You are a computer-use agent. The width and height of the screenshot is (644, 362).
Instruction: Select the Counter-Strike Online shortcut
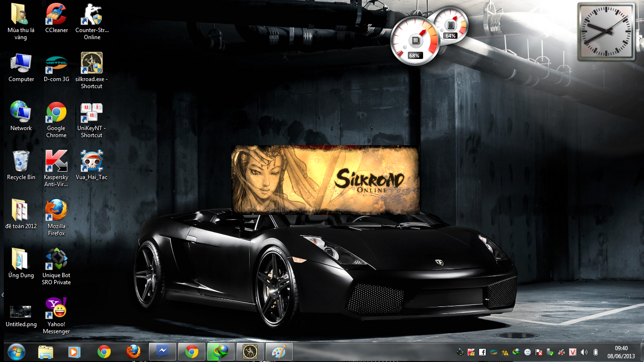(x=92, y=21)
